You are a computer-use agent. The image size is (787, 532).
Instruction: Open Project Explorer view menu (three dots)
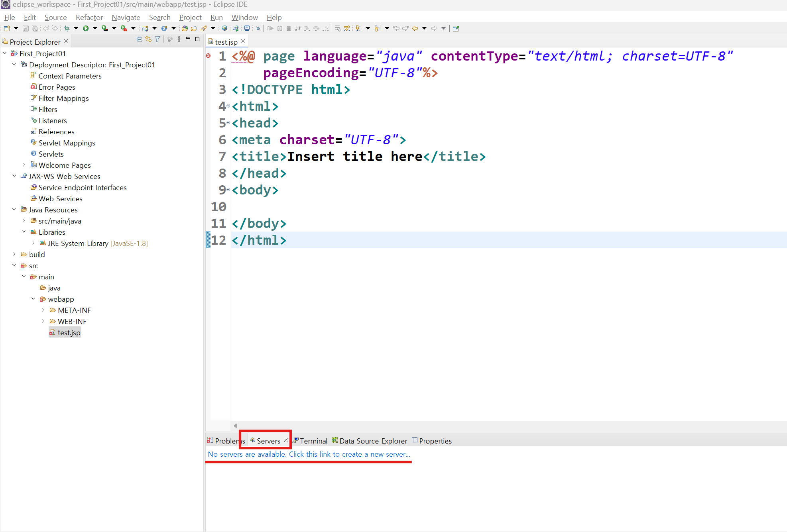(x=179, y=39)
